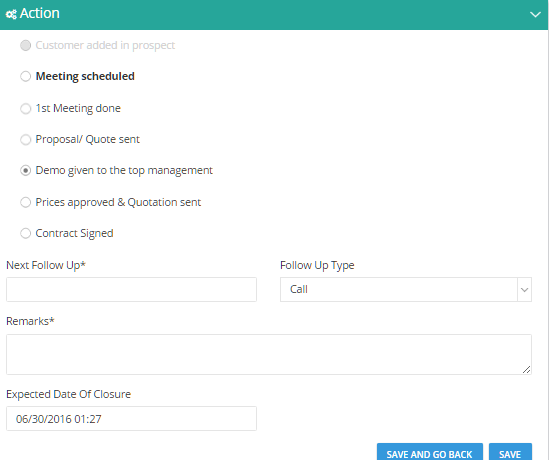Click the Action header title text
Viewport: 549px width, 460px height.
coord(40,13)
